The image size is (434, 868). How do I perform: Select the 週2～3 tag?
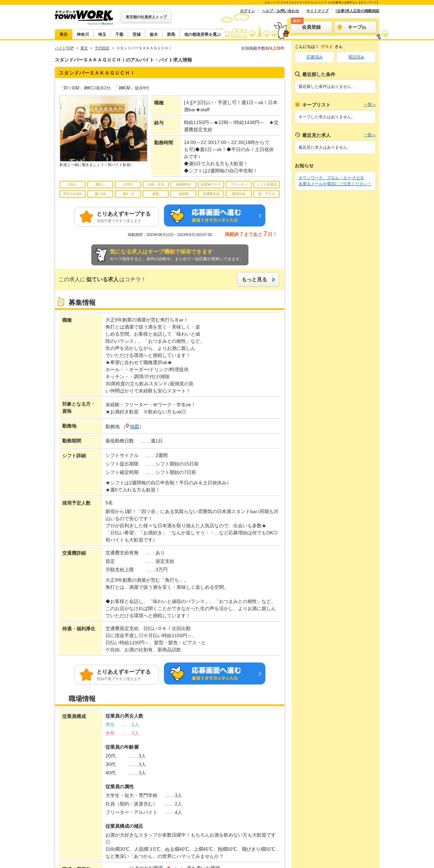point(128,194)
